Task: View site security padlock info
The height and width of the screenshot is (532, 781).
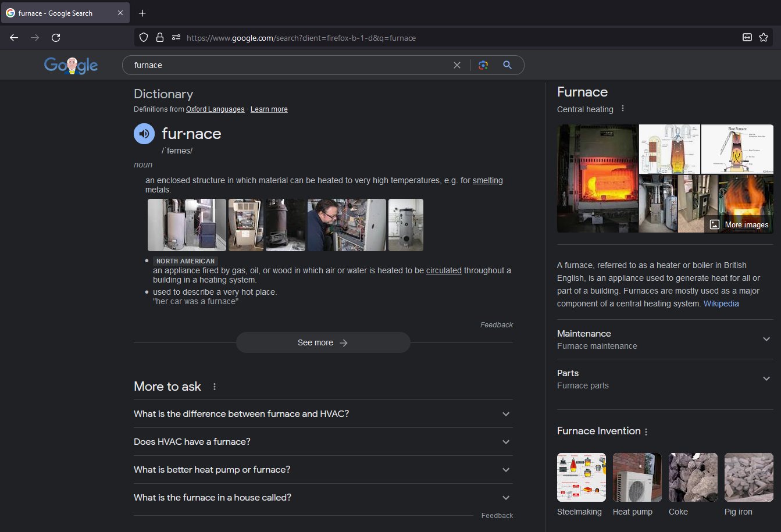Action: click(x=160, y=38)
